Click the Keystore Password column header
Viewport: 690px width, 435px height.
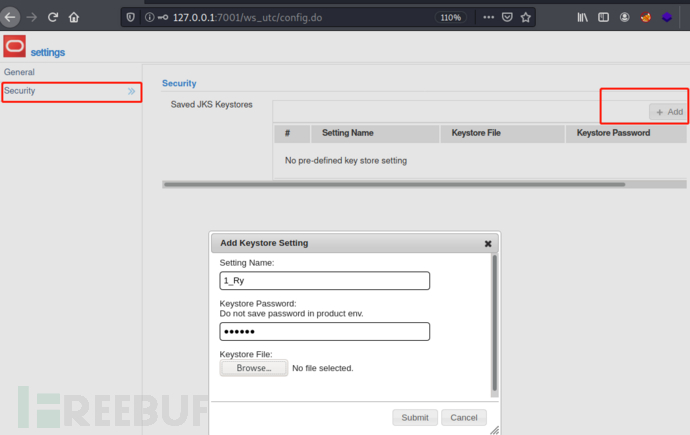(x=626, y=133)
